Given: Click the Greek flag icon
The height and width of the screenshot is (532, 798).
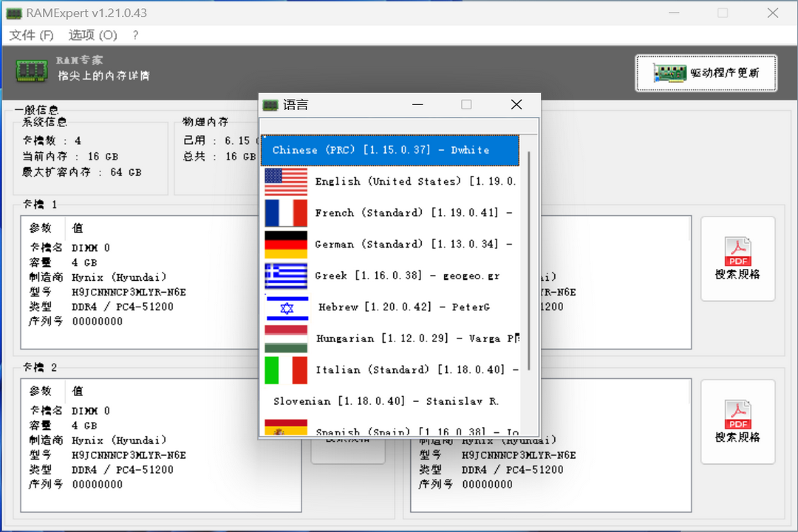Looking at the screenshot, I should coord(286,276).
